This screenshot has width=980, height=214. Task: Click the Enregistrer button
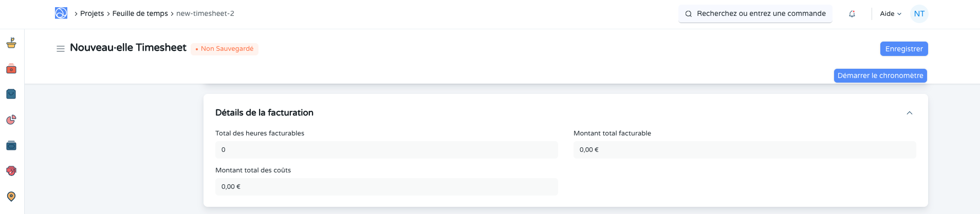click(x=904, y=49)
